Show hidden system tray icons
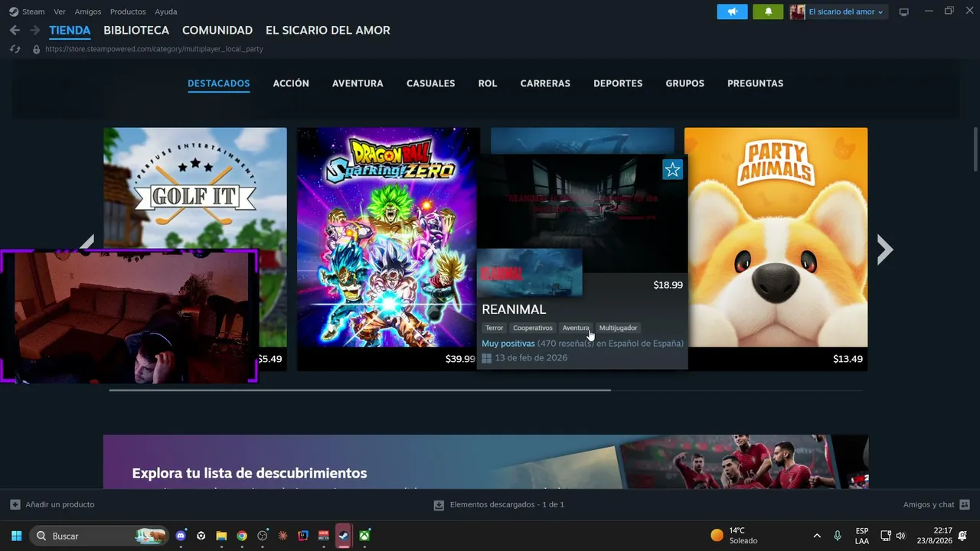The height and width of the screenshot is (551, 980). (x=817, y=536)
